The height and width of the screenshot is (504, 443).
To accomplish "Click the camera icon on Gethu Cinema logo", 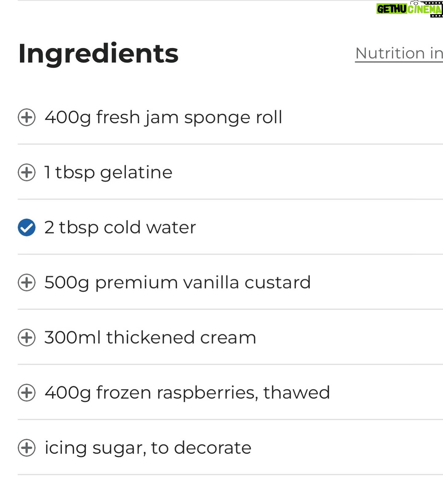I will coord(416,3).
